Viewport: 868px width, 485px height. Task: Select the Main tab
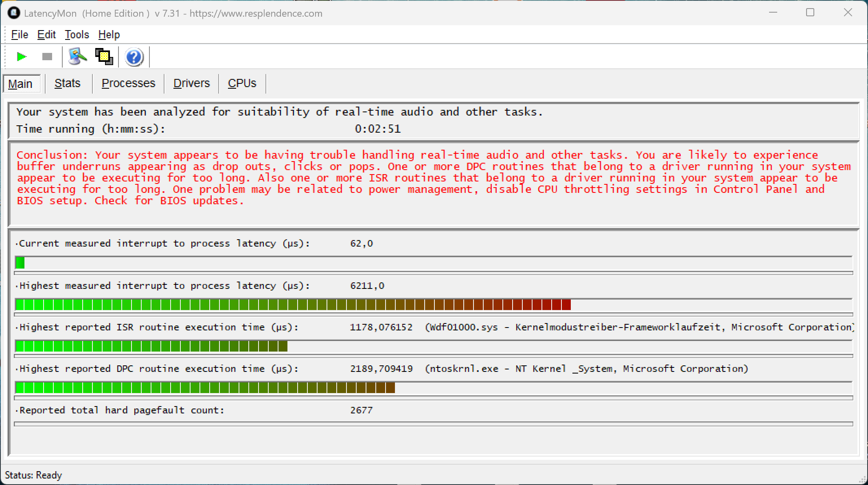(x=20, y=84)
